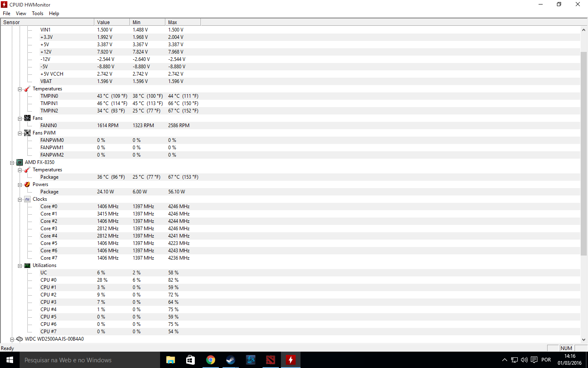Open the taskbar clock showing 14:16
The width and height of the screenshot is (588, 368).
(570, 360)
